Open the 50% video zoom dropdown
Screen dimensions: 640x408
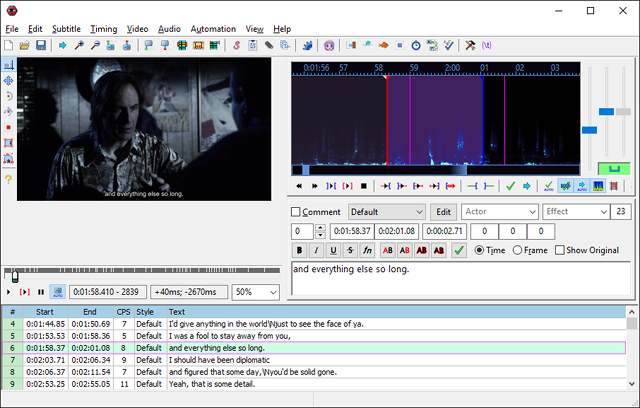(255, 292)
